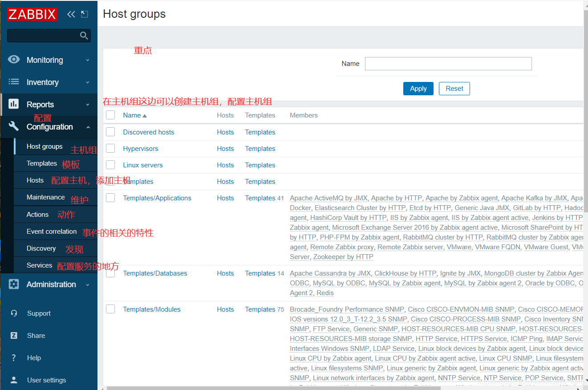This screenshot has height=390, width=588.
Task: Check the Linux servers row checkbox
Action: [110, 165]
